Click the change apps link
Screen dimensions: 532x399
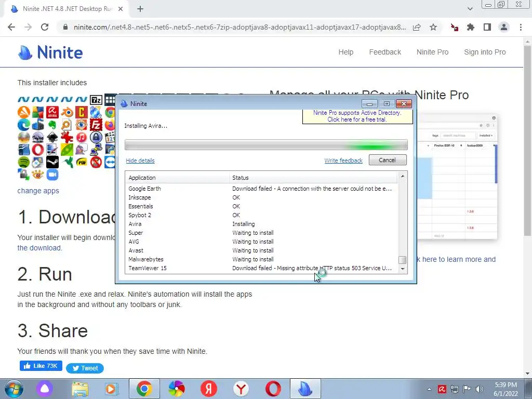tap(38, 191)
